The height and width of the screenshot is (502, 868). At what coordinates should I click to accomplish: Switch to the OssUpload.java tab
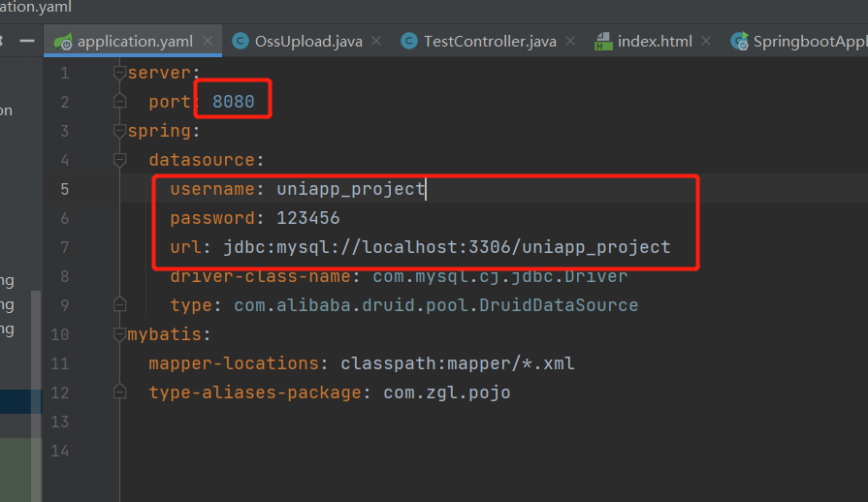pyautogui.click(x=307, y=42)
